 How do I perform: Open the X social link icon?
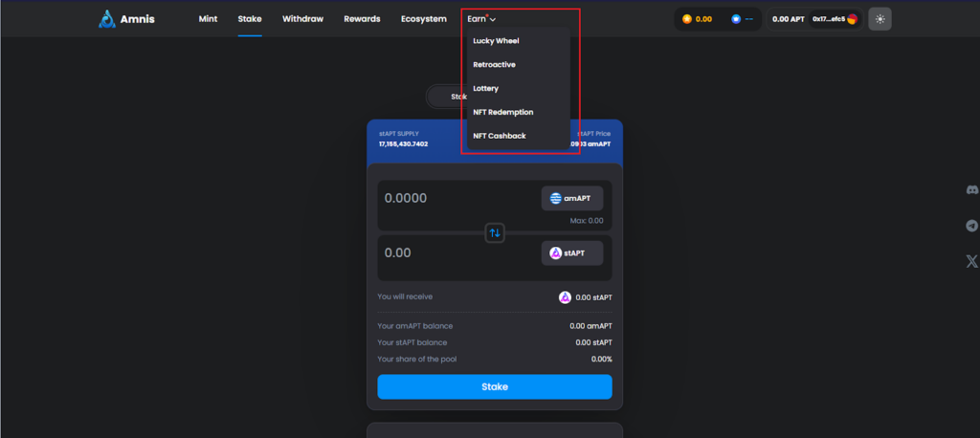pos(972,262)
